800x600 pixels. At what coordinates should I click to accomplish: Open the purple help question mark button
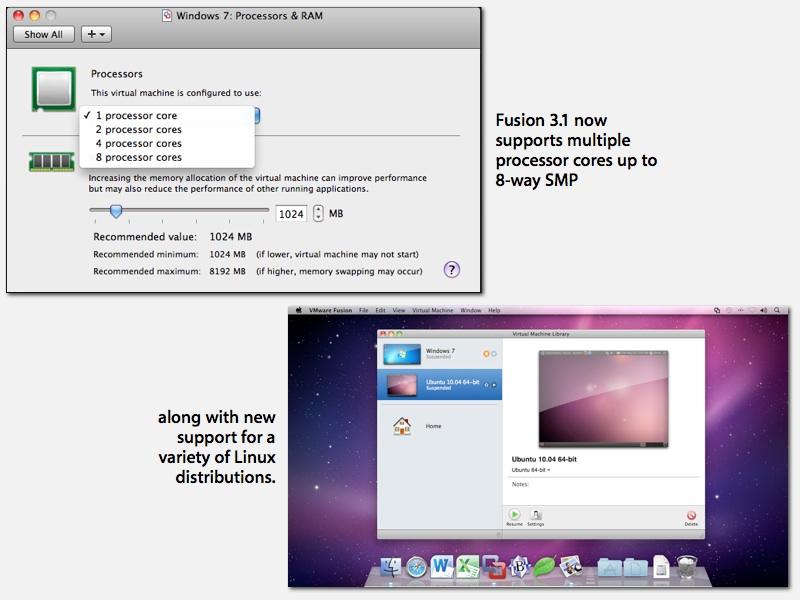[x=452, y=269]
